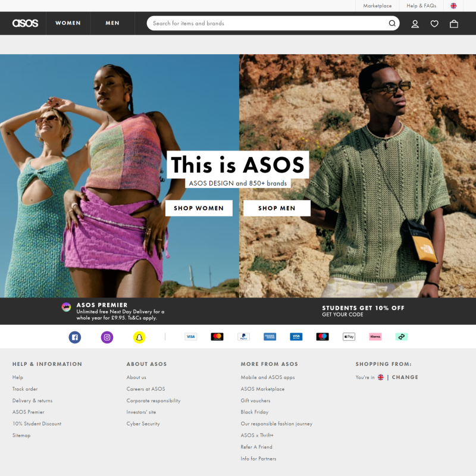Open the shopping bag icon
This screenshot has height=476, width=476.
pyautogui.click(x=454, y=24)
